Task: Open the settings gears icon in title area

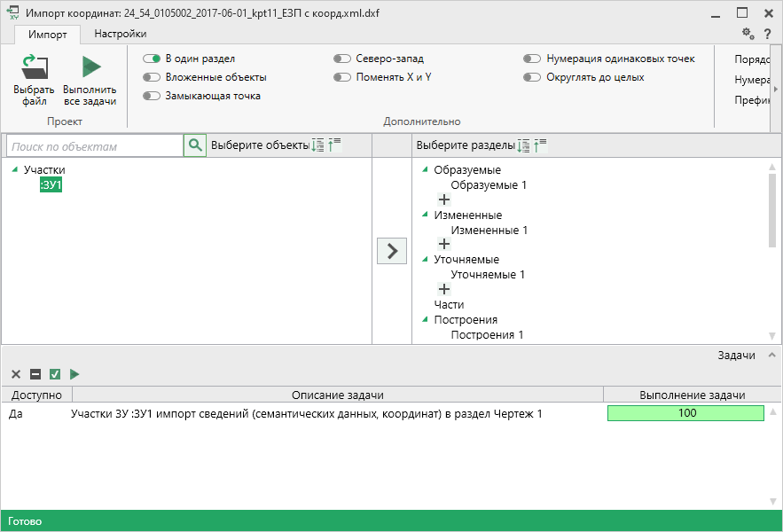Action: 748,33
